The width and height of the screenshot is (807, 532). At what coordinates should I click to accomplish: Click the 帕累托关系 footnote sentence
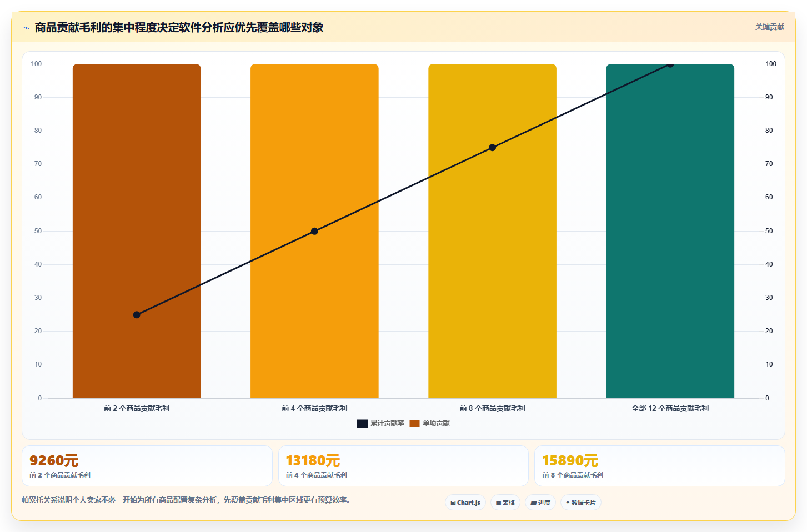186,500
